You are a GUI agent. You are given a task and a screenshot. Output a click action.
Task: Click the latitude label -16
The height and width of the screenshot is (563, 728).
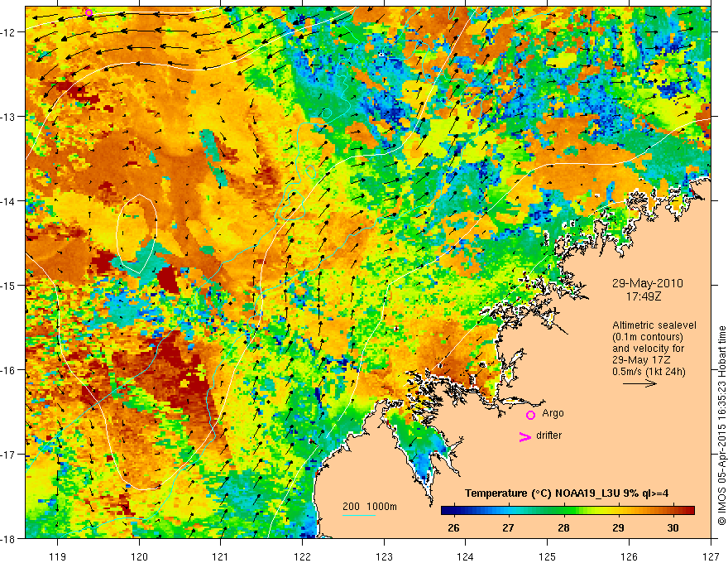8,370
